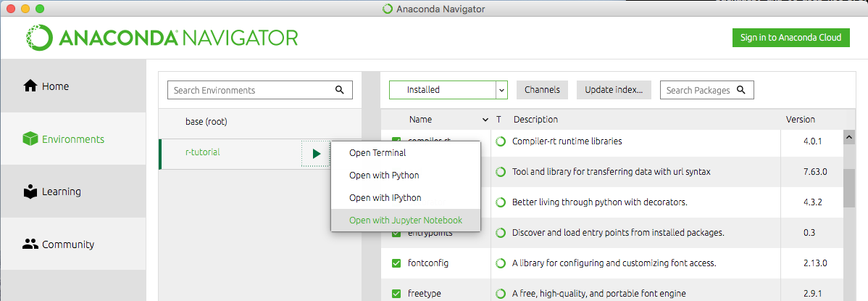Click the Version column header
This screenshot has height=301, width=868.
click(x=801, y=119)
